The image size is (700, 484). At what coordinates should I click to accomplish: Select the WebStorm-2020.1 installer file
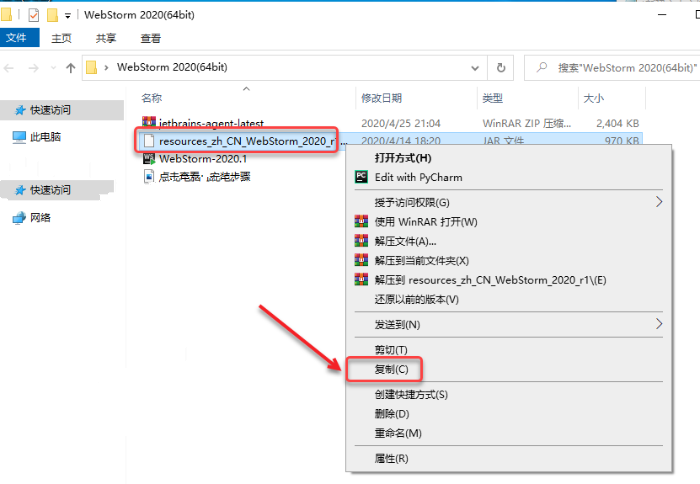tap(203, 159)
